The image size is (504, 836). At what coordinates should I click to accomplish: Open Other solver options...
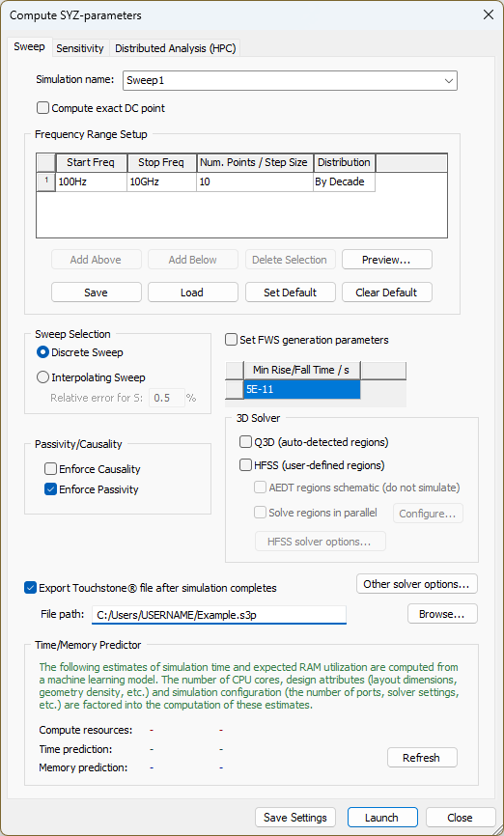click(x=416, y=584)
